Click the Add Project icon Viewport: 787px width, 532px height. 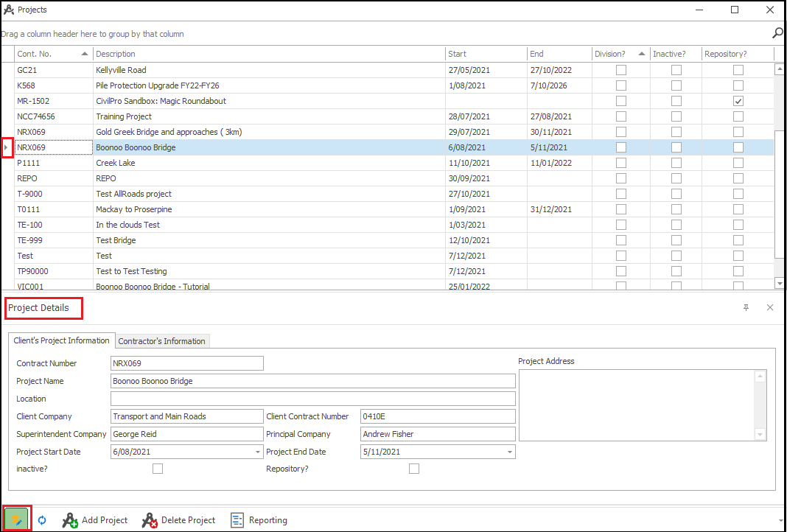[71, 521]
